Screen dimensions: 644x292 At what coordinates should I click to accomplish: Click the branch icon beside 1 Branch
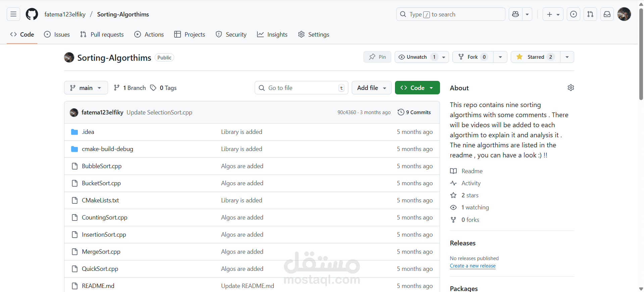point(117,88)
